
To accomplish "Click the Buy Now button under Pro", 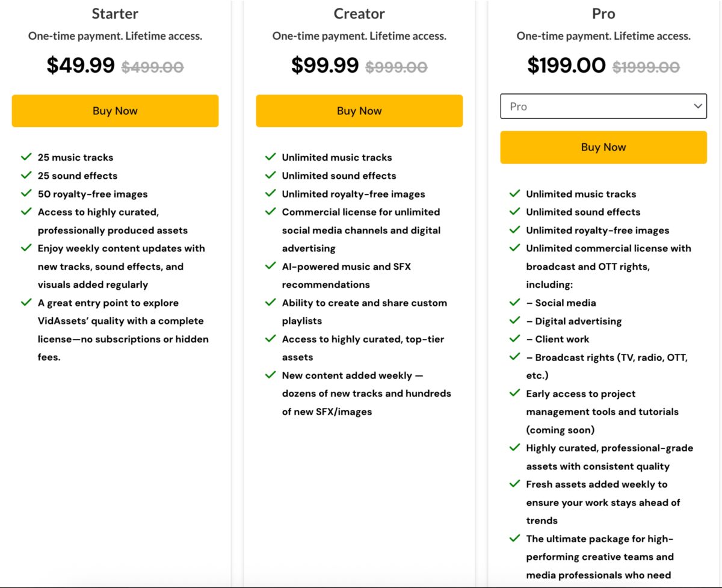I will [x=603, y=147].
